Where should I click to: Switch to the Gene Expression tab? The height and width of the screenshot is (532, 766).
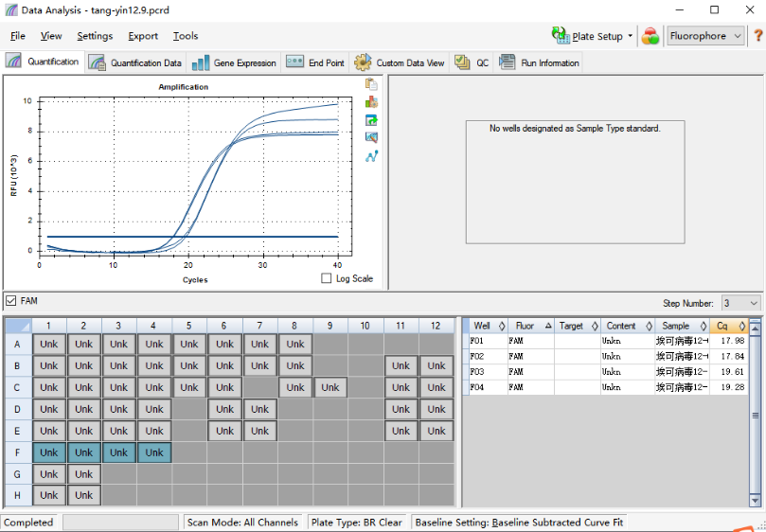(x=234, y=62)
